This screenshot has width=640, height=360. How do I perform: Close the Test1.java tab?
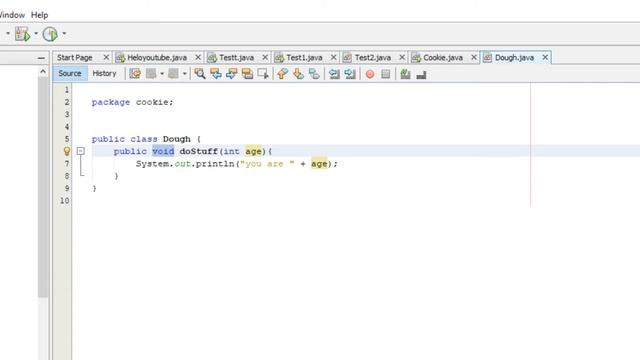(333, 58)
